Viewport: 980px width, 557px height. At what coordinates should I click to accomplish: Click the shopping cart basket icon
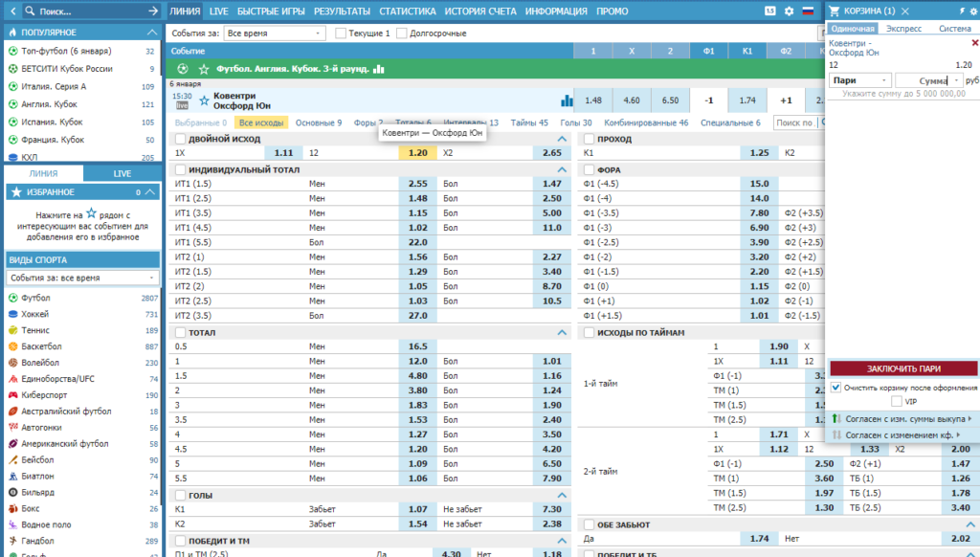834,11
